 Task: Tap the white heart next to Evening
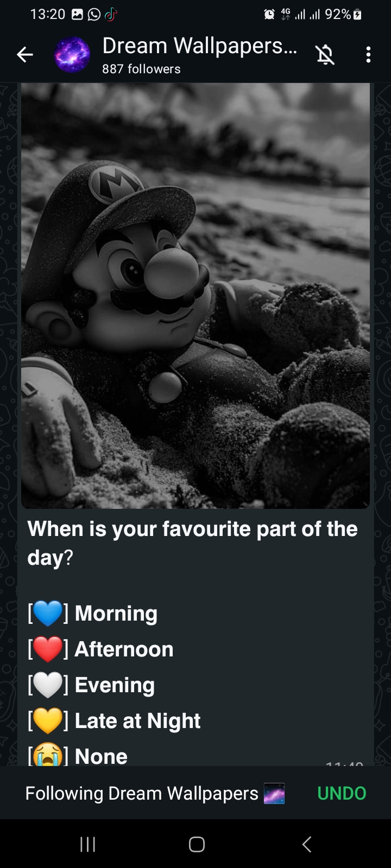(48, 685)
